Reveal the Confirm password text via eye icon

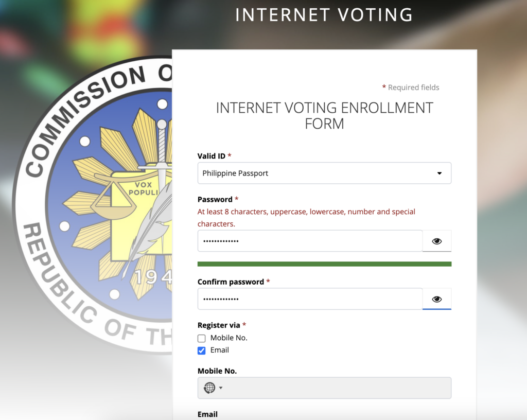[x=437, y=299]
